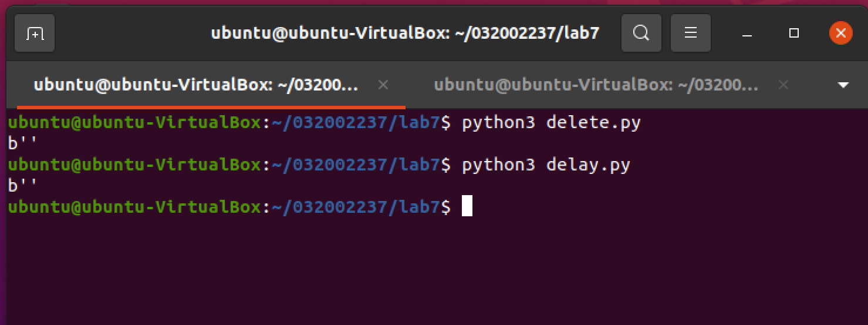Click the white block cursor at the prompt
The width and height of the screenshot is (868, 325).
(x=467, y=207)
